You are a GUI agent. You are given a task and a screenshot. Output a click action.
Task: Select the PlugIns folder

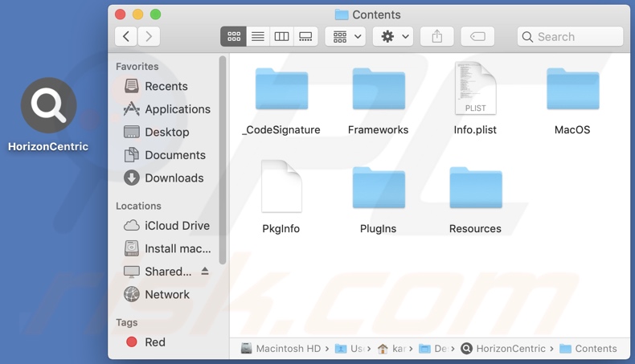pos(379,200)
